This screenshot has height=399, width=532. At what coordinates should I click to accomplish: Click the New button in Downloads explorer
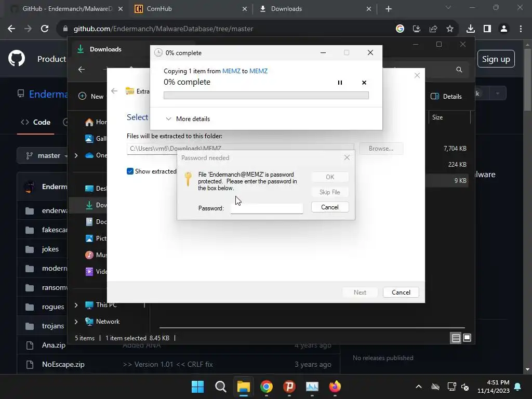pyautogui.click(x=91, y=96)
